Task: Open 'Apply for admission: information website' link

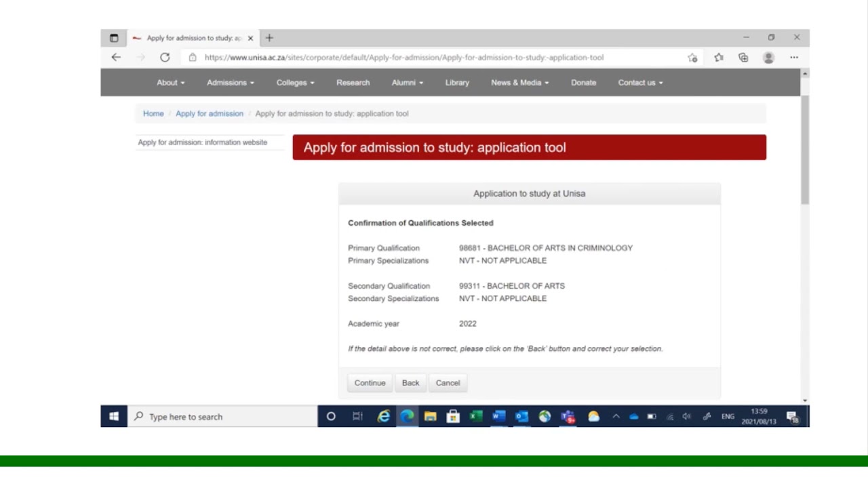Action: coord(203,142)
